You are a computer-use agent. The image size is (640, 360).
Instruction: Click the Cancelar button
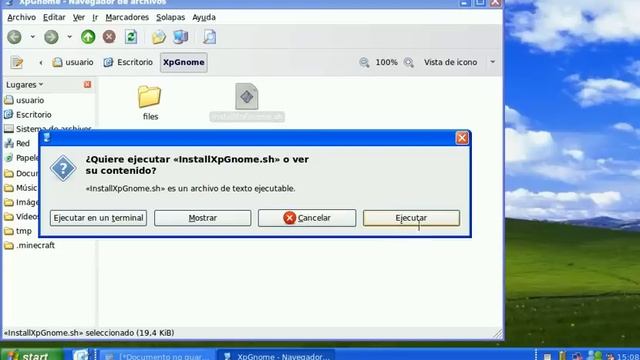click(x=307, y=218)
